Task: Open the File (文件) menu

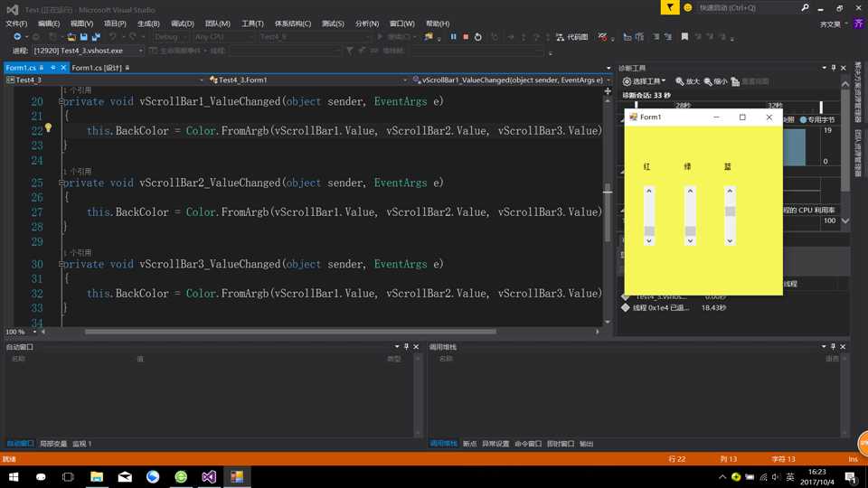Action: pos(16,23)
